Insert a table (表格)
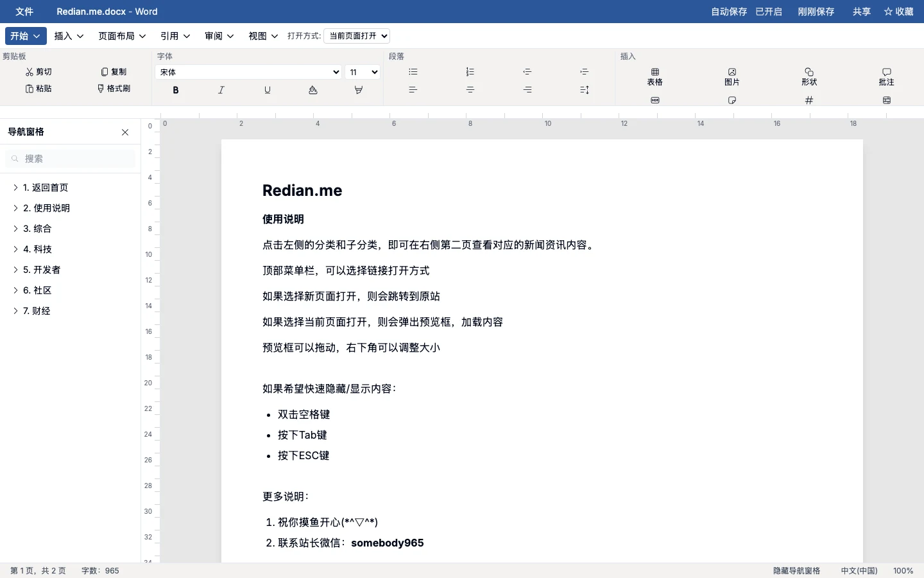 655,76
